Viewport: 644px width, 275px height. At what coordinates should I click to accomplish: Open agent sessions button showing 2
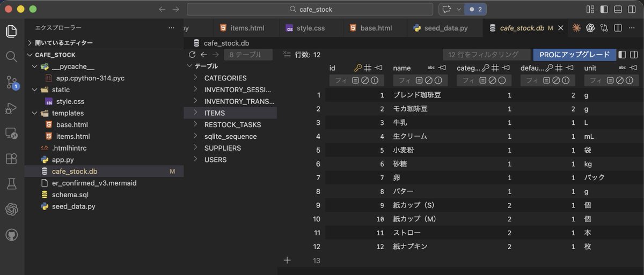475,9
